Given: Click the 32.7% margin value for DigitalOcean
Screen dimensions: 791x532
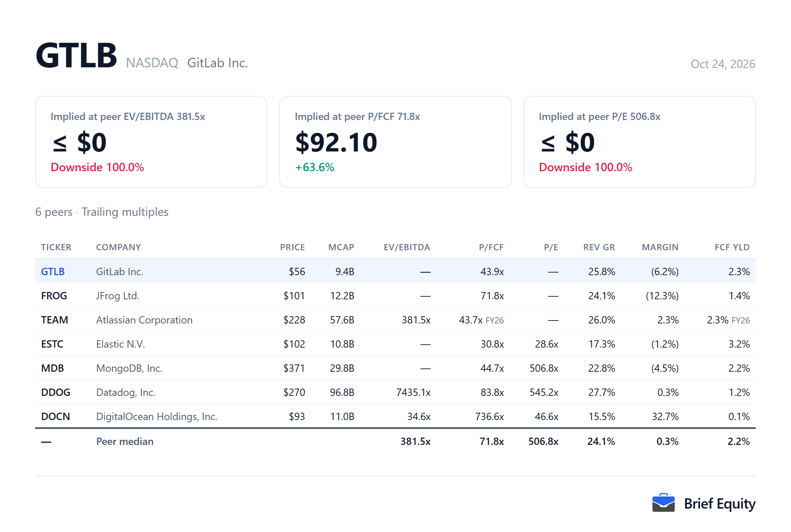Looking at the screenshot, I should click(x=665, y=416).
